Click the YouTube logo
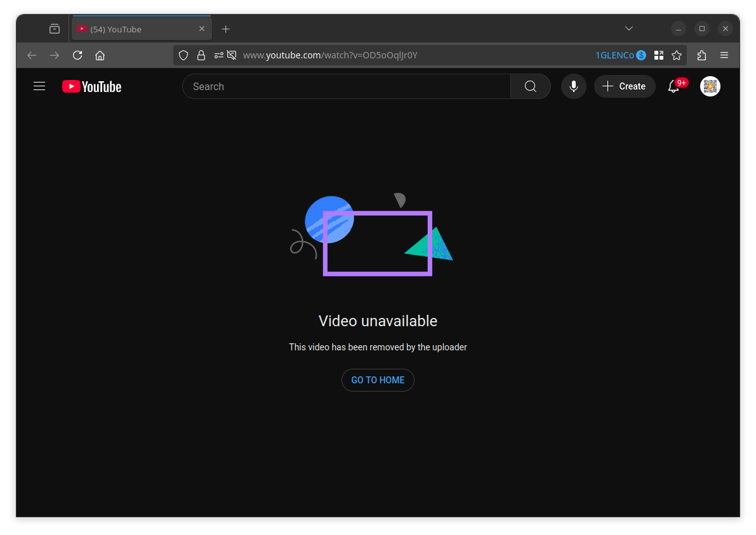 91,86
